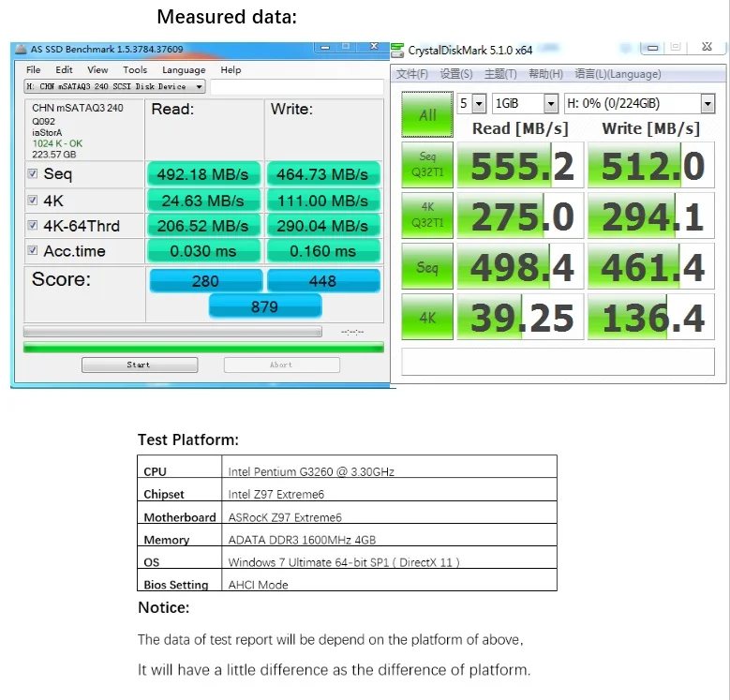730x700 pixels.
Task: Open the Tools menu in AS SSD
Action: pos(135,70)
